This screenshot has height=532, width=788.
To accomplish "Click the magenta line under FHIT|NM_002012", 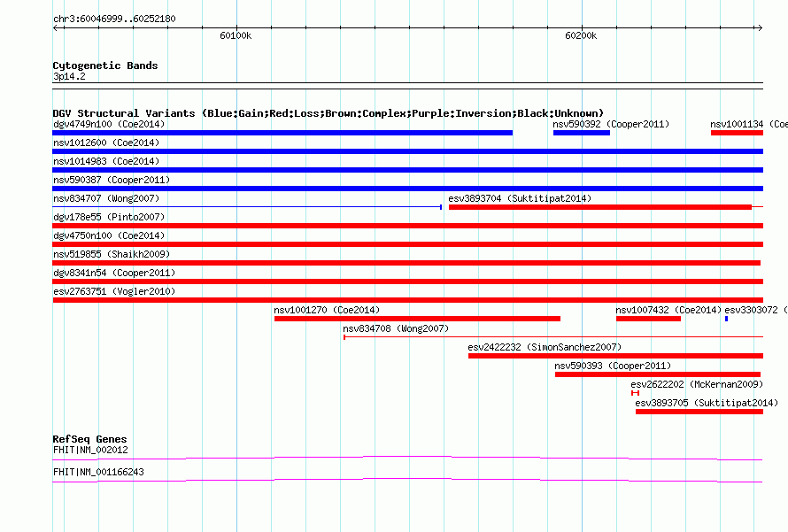I will click(x=407, y=458).
